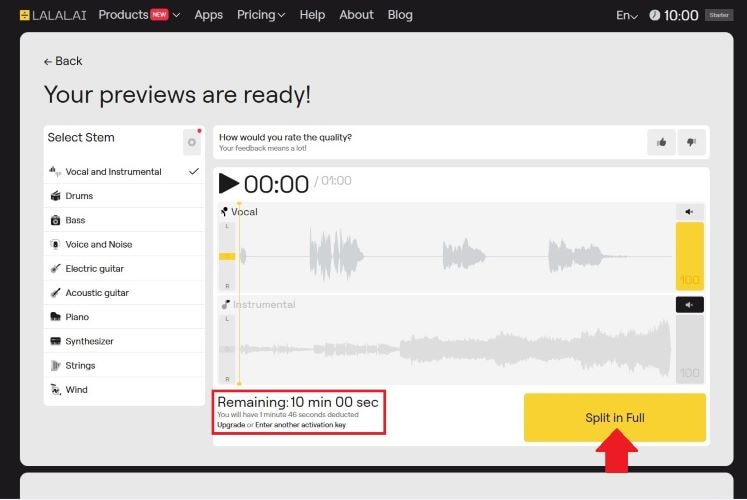Click the 'Remaining: 10 min 00 sec' text
The image size is (747, 500).
[x=298, y=402]
